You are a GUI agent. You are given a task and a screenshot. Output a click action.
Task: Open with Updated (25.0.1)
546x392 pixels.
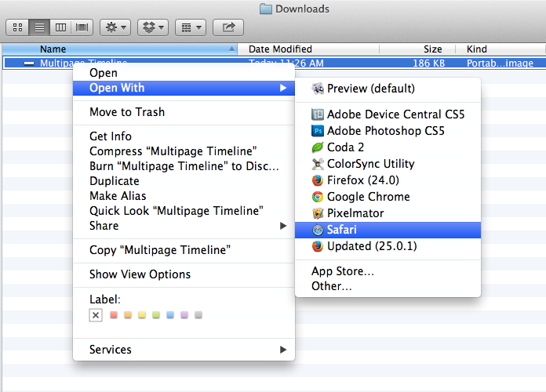point(388,246)
